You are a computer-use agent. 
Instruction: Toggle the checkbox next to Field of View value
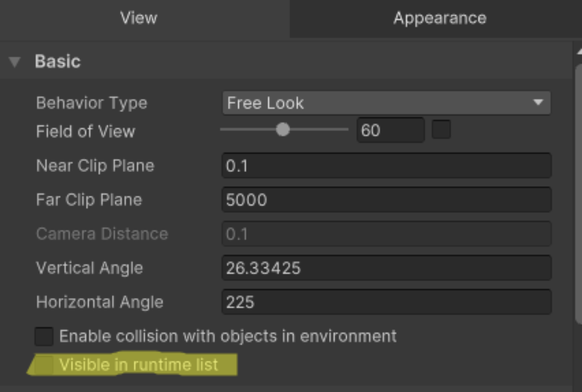(441, 130)
